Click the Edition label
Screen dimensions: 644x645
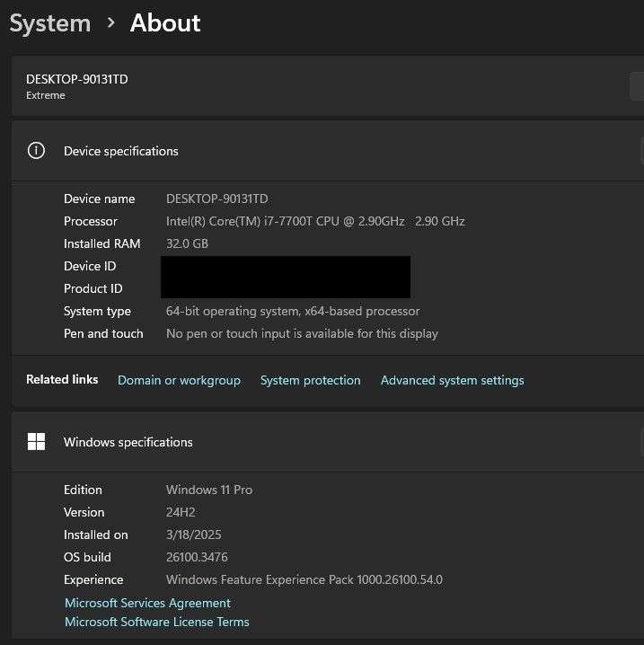tap(83, 490)
